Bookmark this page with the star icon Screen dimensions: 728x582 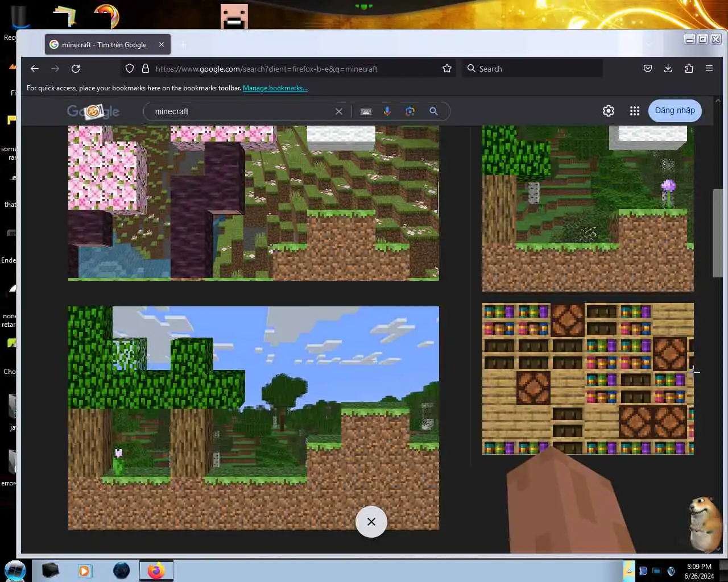pyautogui.click(x=447, y=69)
